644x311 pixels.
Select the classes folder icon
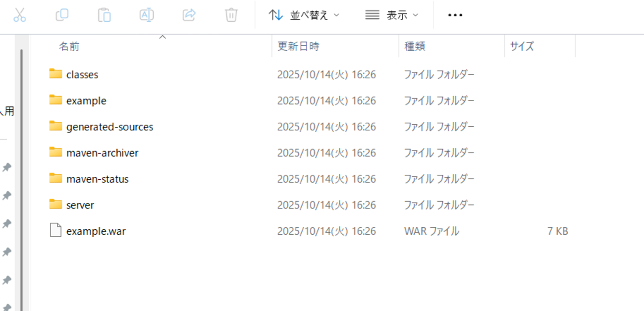(x=55, y=74)
